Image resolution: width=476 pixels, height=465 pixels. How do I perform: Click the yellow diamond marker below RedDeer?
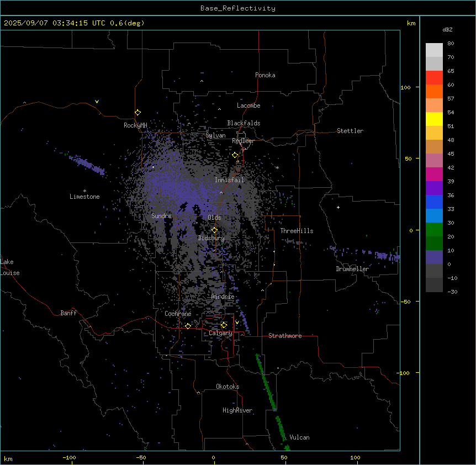[x=235, y=155]
